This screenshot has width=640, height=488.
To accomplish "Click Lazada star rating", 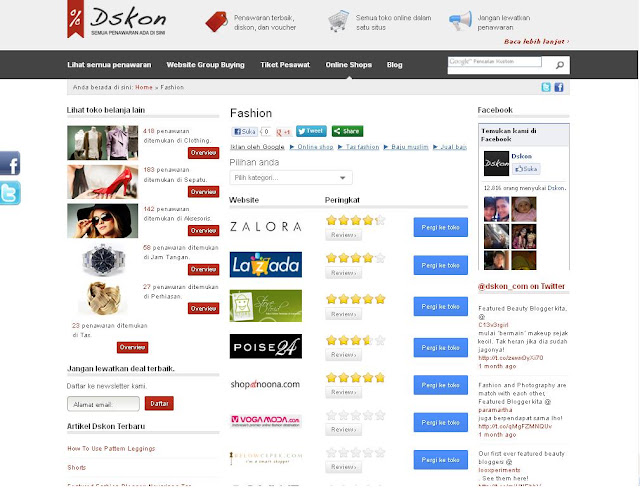I will coord(356,258).
